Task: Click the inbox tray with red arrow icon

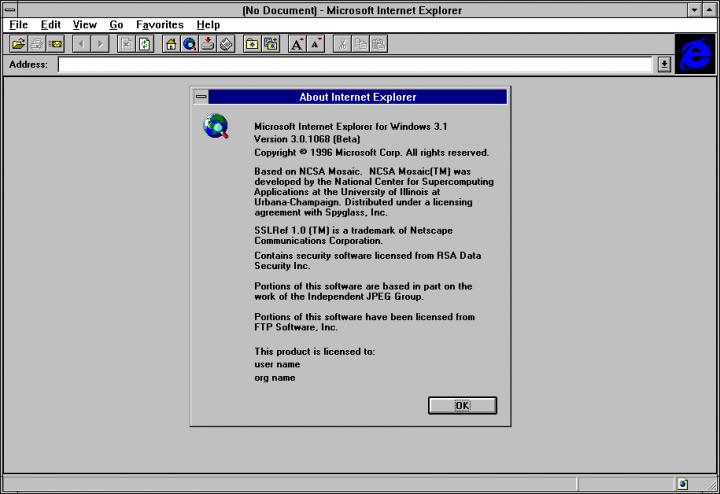Action: click(208, 44)
